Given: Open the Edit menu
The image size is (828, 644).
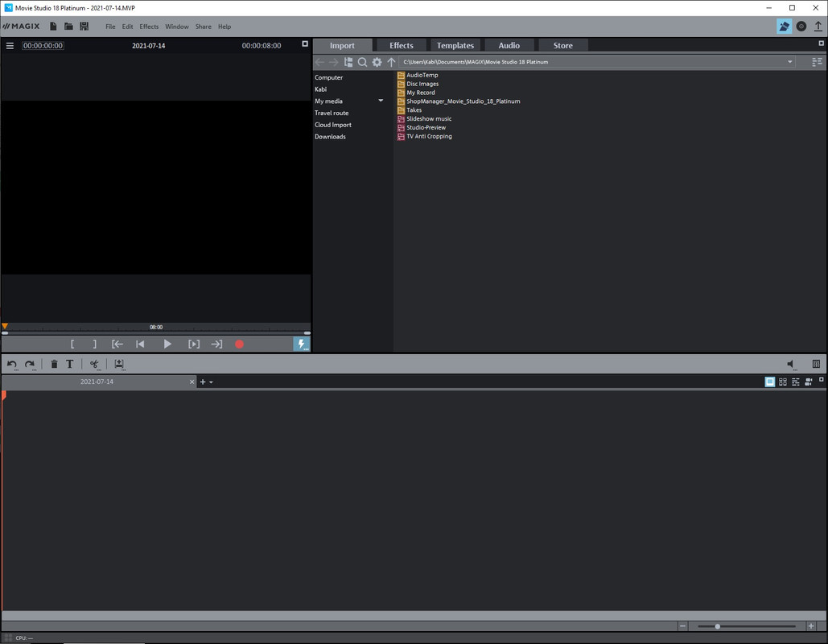Looking at the screenshot, I should tap(127, 27).
